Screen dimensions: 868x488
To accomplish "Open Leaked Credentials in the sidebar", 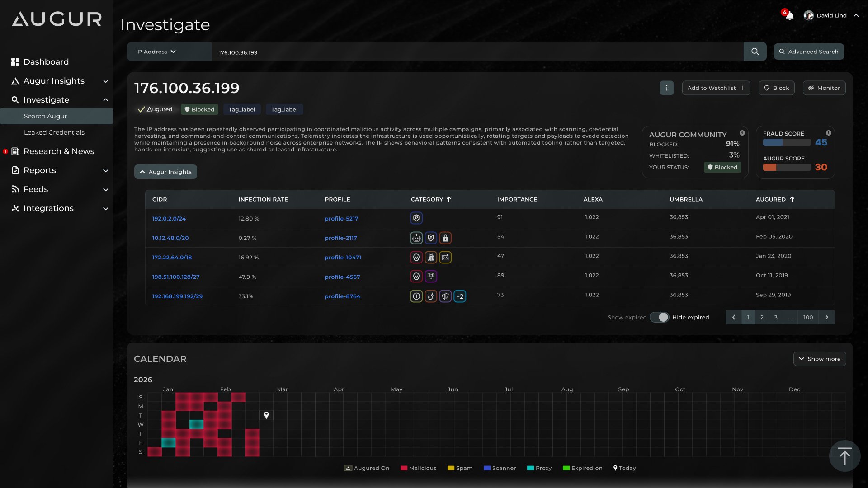I will pos(54,132).
